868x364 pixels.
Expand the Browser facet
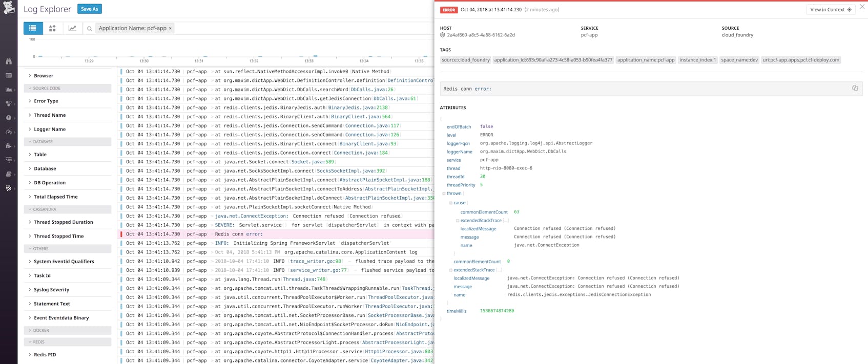67,76
